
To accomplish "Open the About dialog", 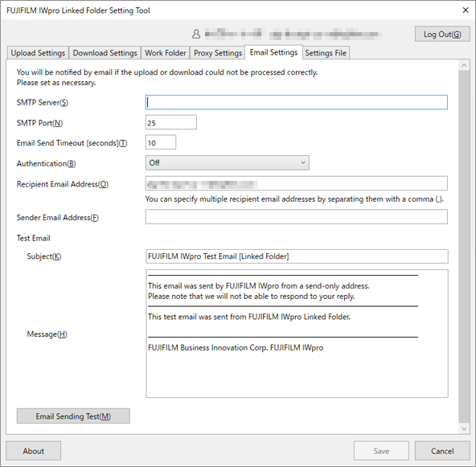I will [x=34, y=451].
